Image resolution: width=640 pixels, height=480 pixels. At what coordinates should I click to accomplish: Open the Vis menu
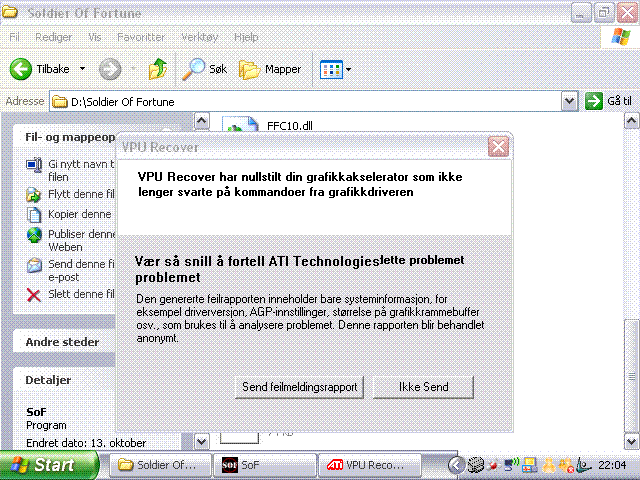(95, 37)
